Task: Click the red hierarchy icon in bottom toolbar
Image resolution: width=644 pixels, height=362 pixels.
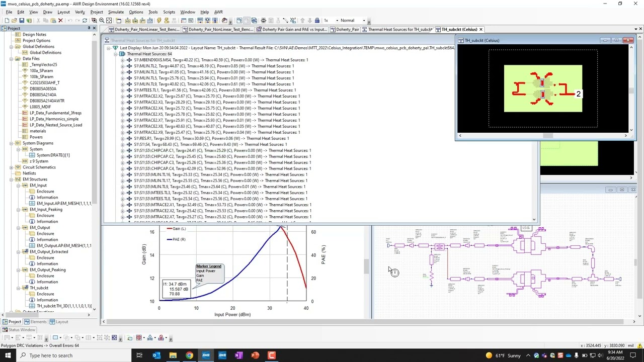Action: (x=162, y=338)
